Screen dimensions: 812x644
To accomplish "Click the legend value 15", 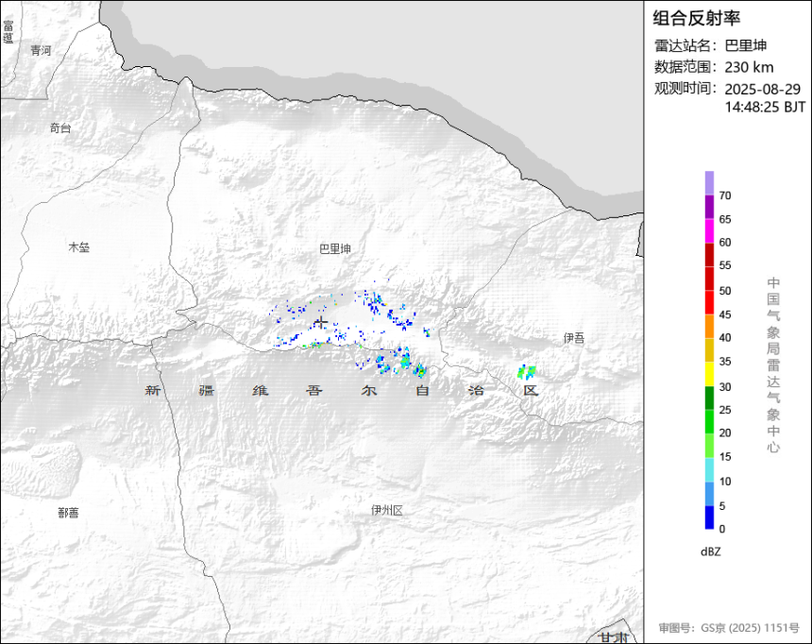I will point(725,457).
